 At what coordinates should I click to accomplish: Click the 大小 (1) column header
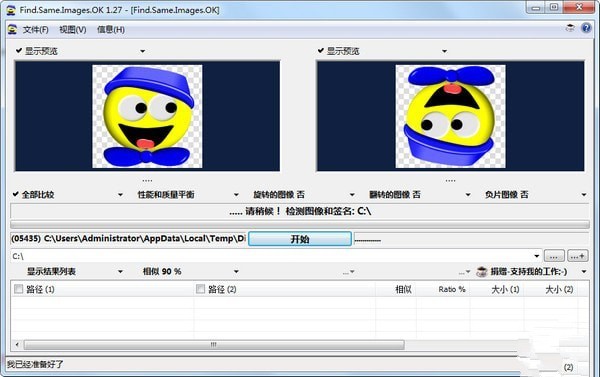tap(505, 289)
